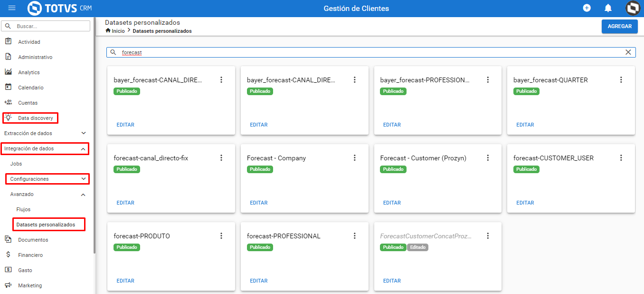This screenshot has height=294, width=644.
Task: Click the Editado badge
Action: (x=418, y=247)
